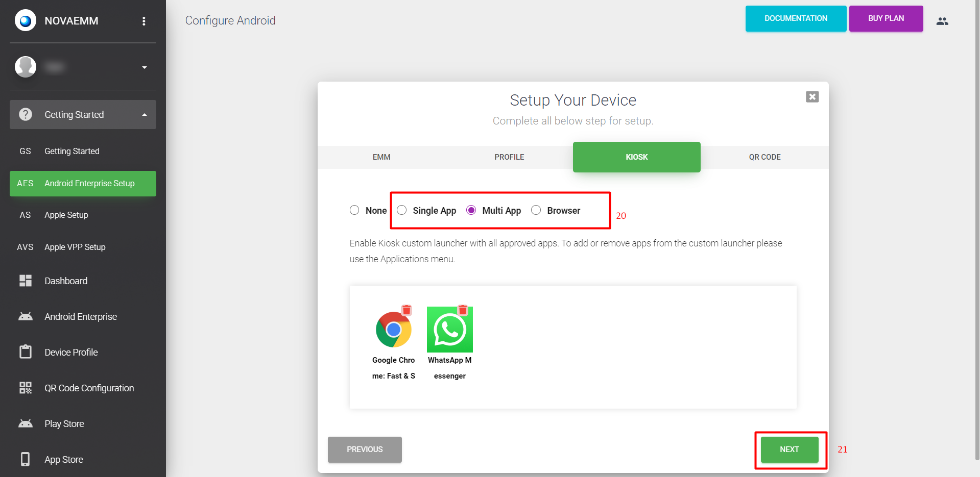Click the WhatsApp Messenger app thumbnail
This screenshot has width=980, height=477.
coord(450,330)
